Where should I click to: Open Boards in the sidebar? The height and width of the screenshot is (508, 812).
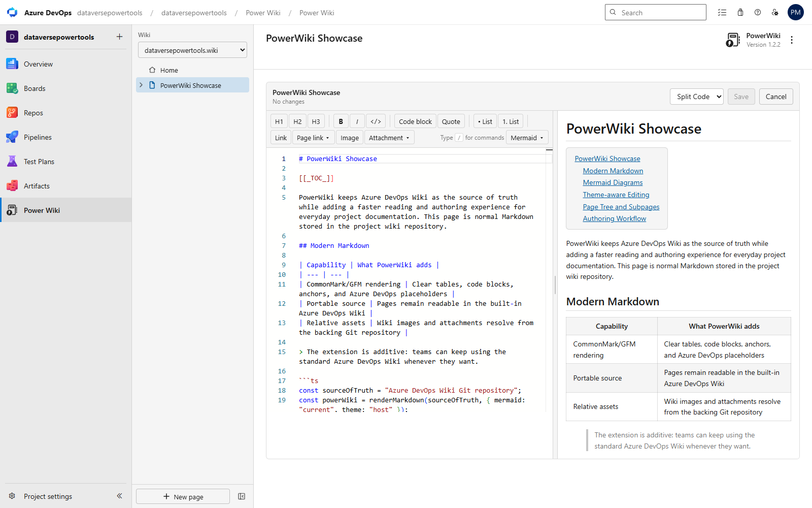point(66,88)
